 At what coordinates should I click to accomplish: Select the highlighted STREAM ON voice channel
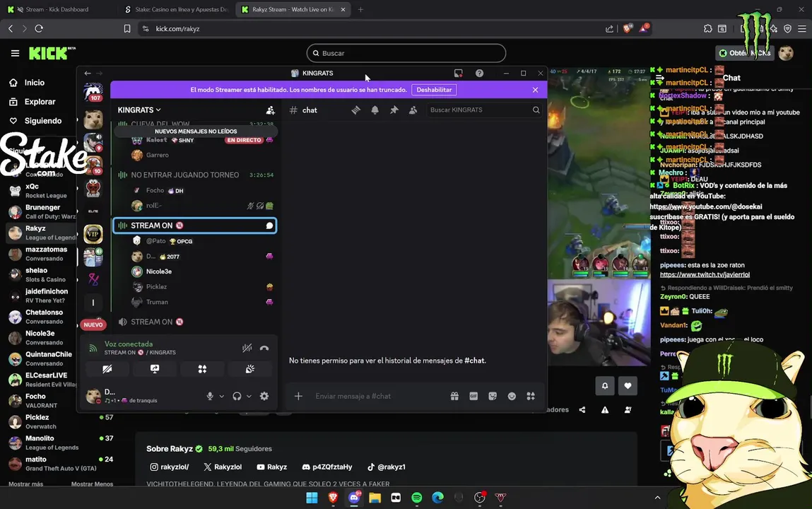195,226
